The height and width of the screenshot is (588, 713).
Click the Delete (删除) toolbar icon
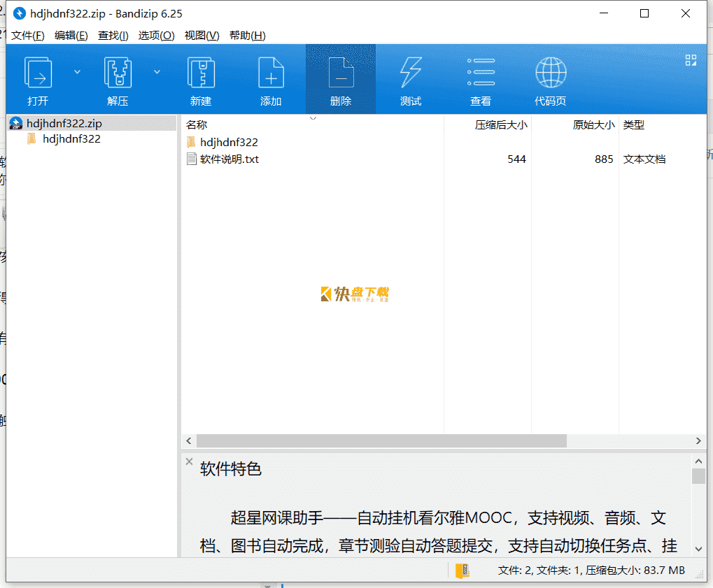[341, 72]
